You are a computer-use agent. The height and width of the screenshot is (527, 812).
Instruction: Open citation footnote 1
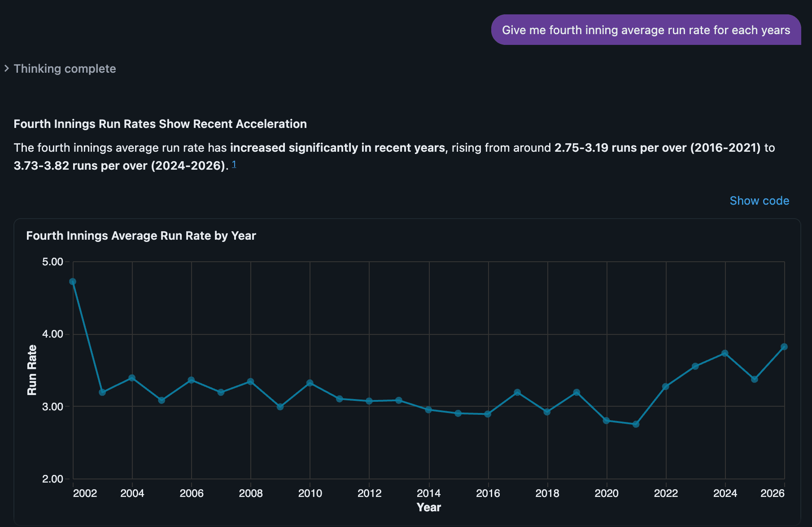coord(234,164)
